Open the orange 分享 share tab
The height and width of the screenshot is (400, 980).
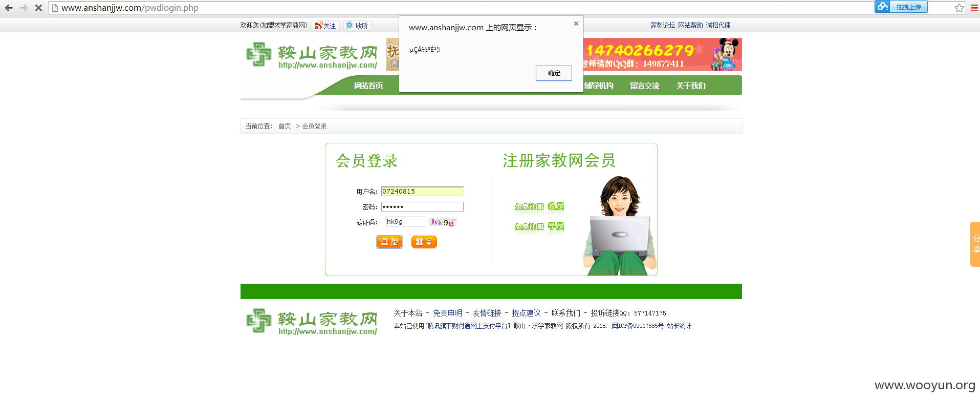tap(975, 244)
